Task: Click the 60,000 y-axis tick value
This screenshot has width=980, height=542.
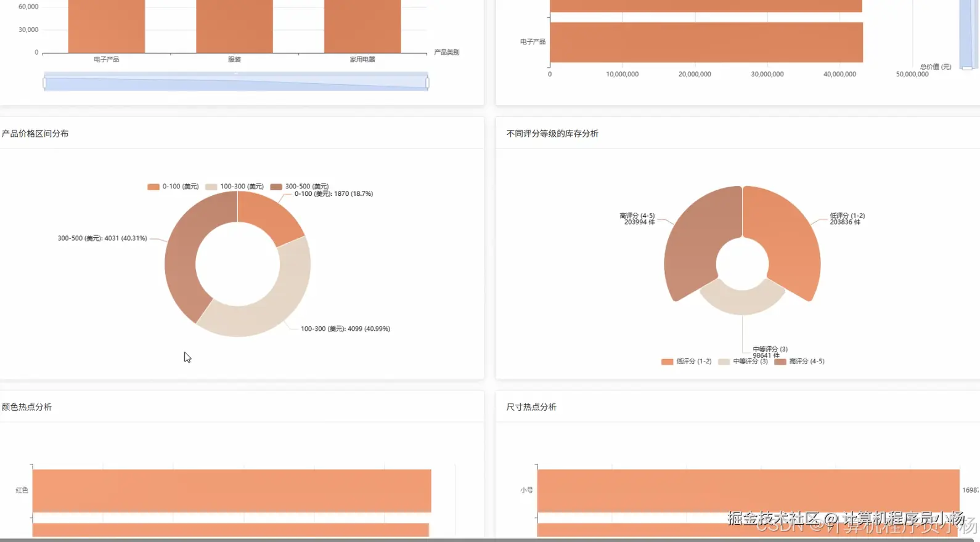Action: pyautogui.click(x=28, y=7)
